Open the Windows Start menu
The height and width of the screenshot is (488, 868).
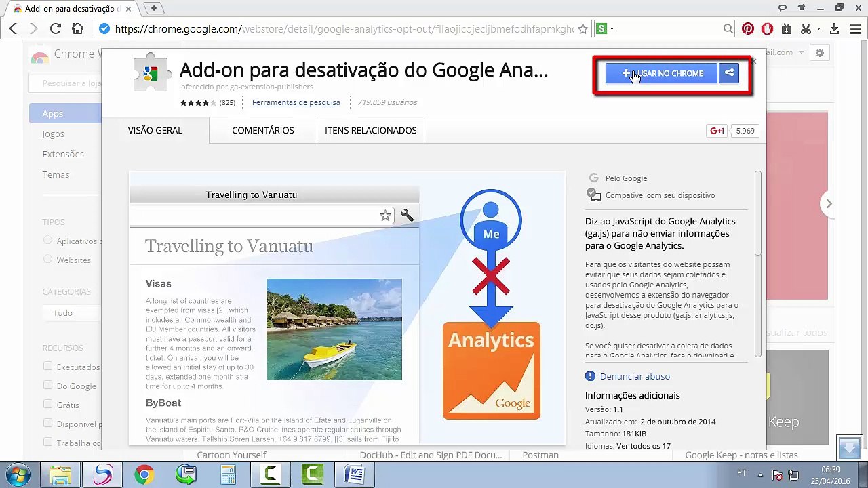tap(18, 474)
